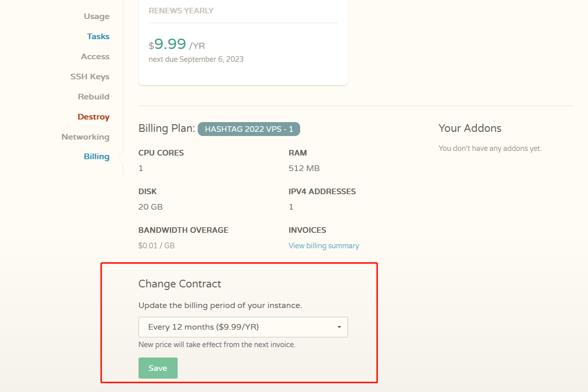Viewport: 588px width, 392px height.
Task: Navigate to SSH Keys
Action: [90, 77]
